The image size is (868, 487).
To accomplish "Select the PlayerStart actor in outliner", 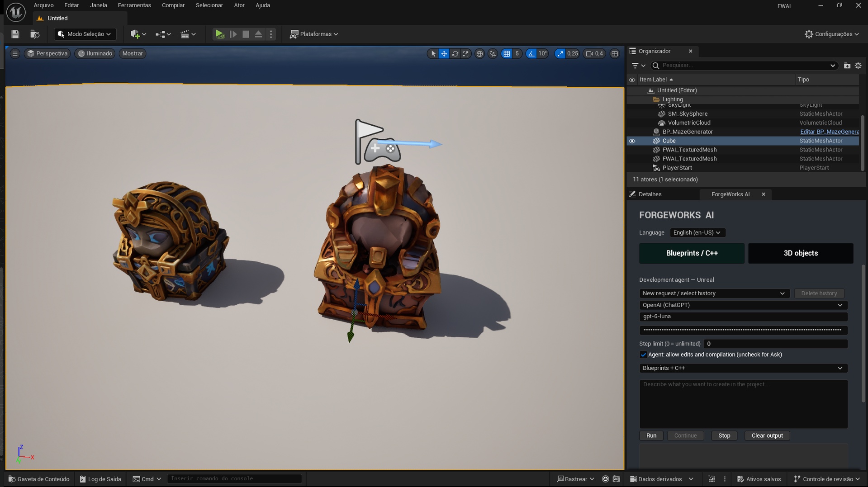I will [677, 168].
